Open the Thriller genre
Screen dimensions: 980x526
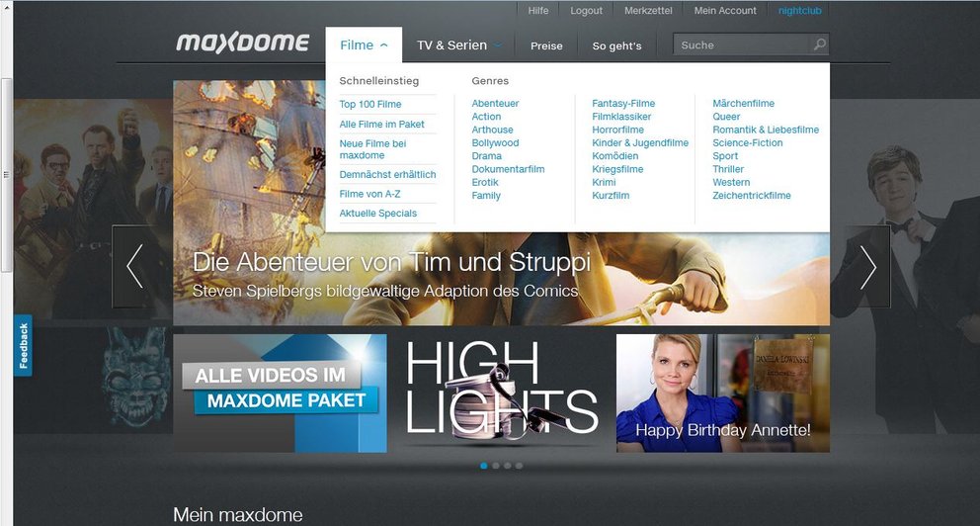click(728, 169)
